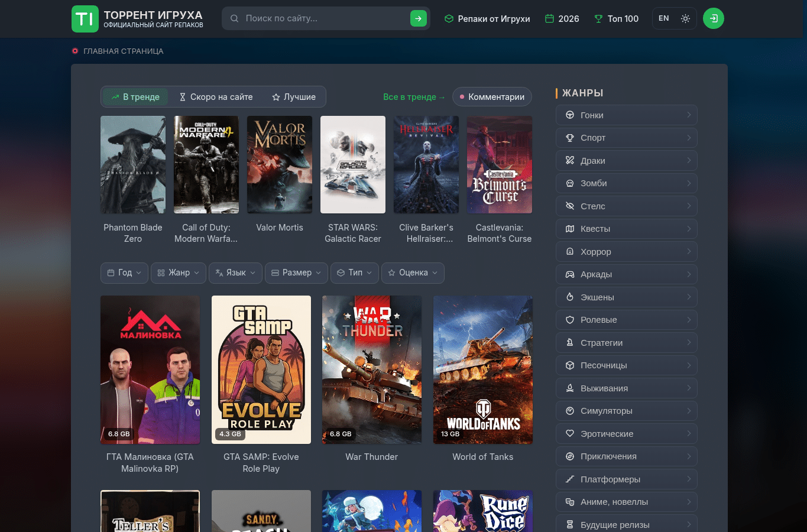Viewport: 807px width, 532px height.
Task: Expand the Тип filter dropdown
Action: click(x=355, y=273)
